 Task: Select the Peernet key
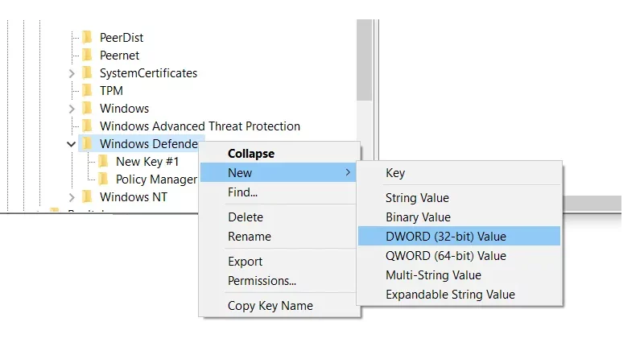tap(119, 56)
